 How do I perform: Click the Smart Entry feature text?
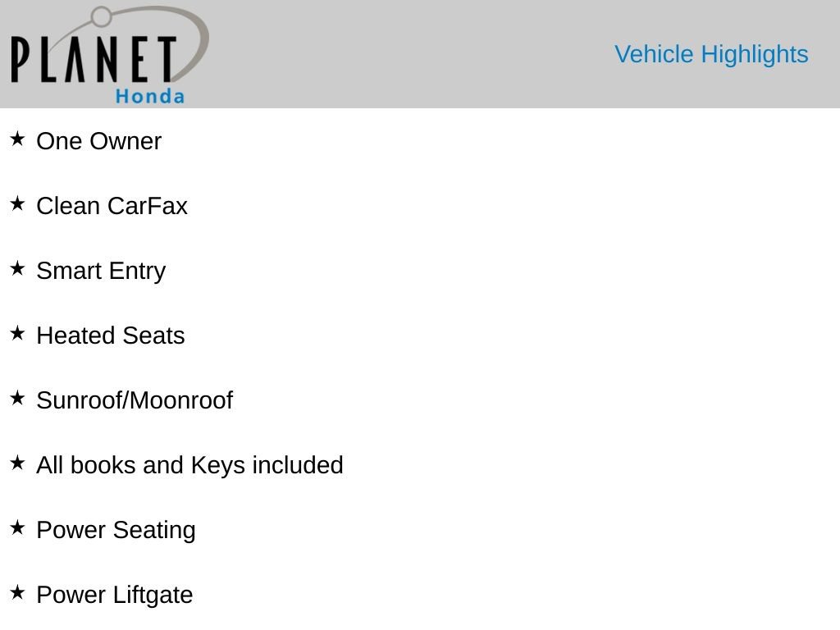tap(101, 272)
